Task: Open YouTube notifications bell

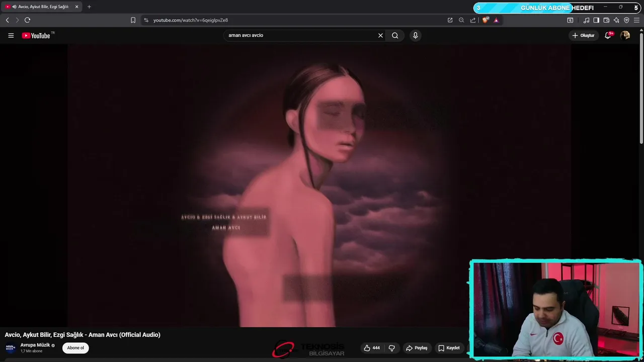Action: click(x=608, y=35)
